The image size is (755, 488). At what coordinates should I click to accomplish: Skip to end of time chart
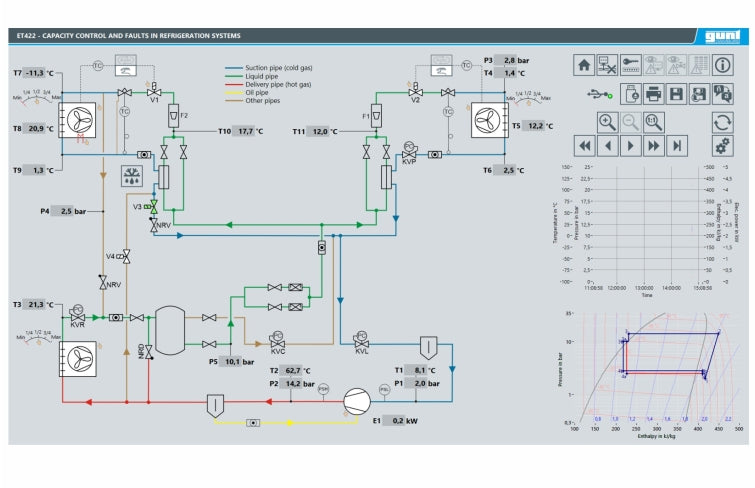677,146
